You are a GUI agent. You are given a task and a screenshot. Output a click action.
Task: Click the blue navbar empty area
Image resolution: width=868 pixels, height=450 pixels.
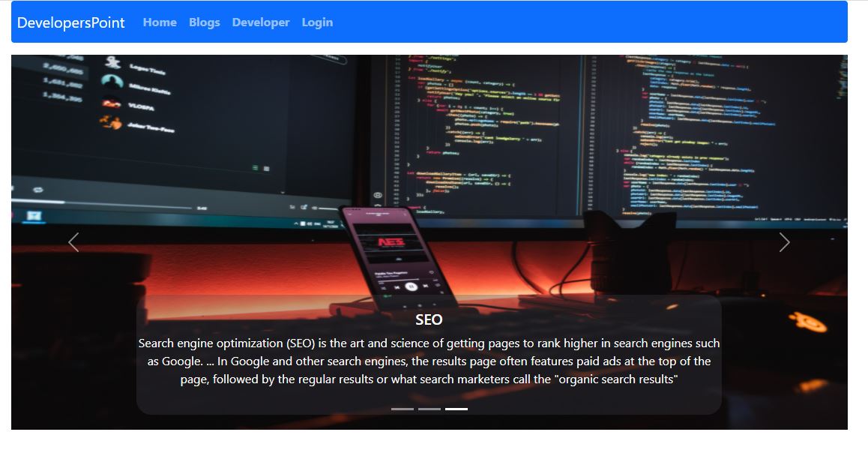[585, 22]
